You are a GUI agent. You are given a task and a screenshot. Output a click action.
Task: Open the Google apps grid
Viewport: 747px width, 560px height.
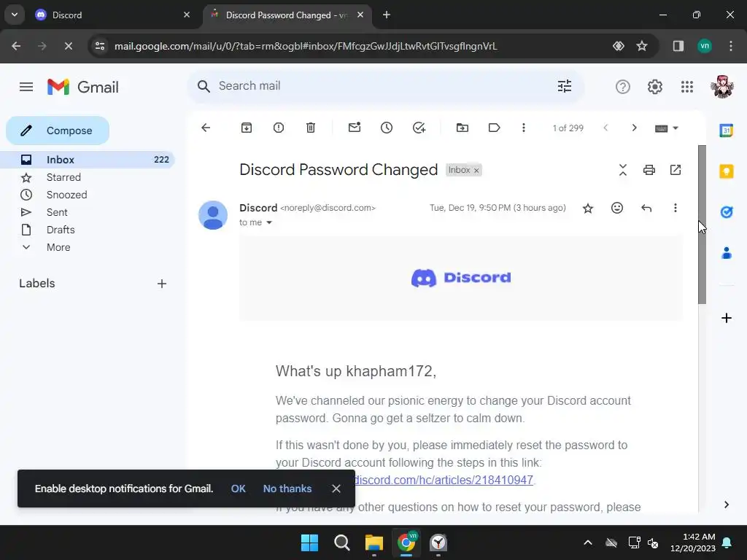tap(687, 87)
